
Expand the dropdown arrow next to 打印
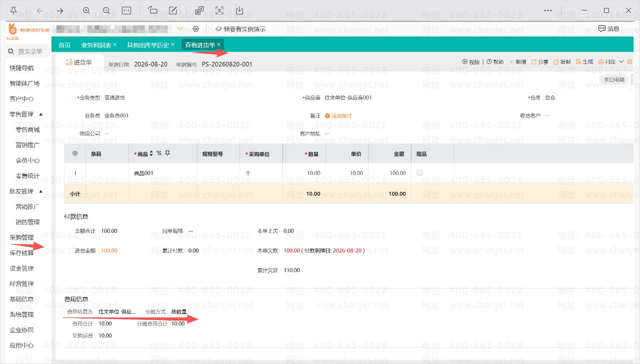tap(621, 62)
